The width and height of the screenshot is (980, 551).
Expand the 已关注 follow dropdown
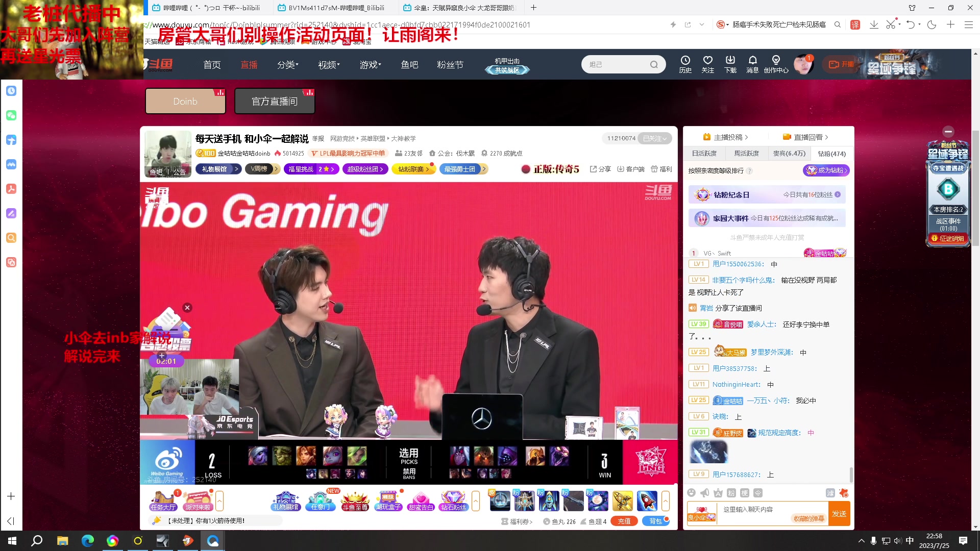[x=655, y=138]
